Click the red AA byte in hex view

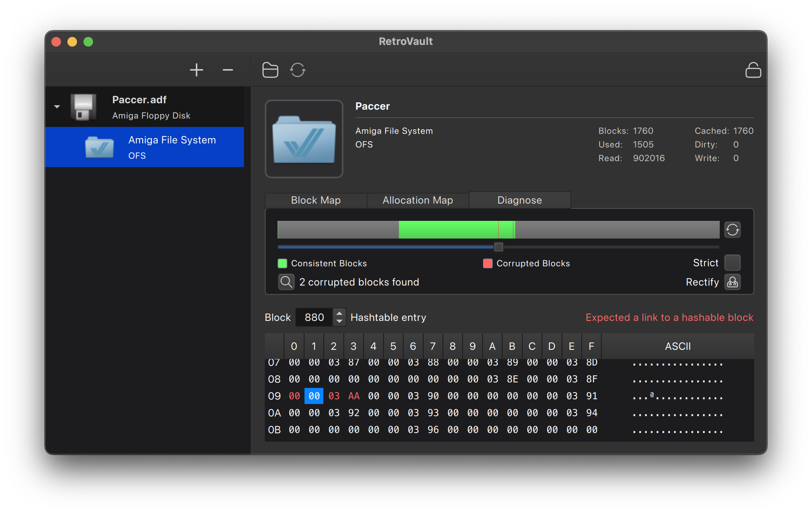pyautogui.click(x=353, y=396)
